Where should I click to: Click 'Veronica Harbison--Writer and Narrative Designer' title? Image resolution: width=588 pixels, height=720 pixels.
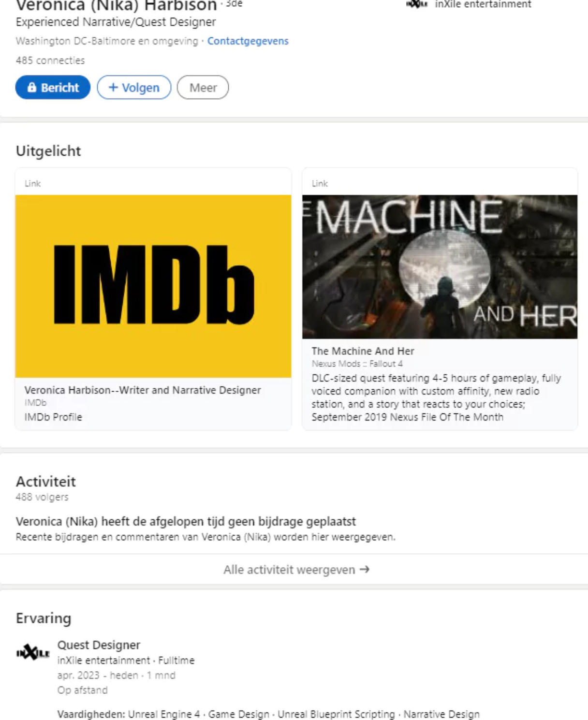(x=143, y=390)
